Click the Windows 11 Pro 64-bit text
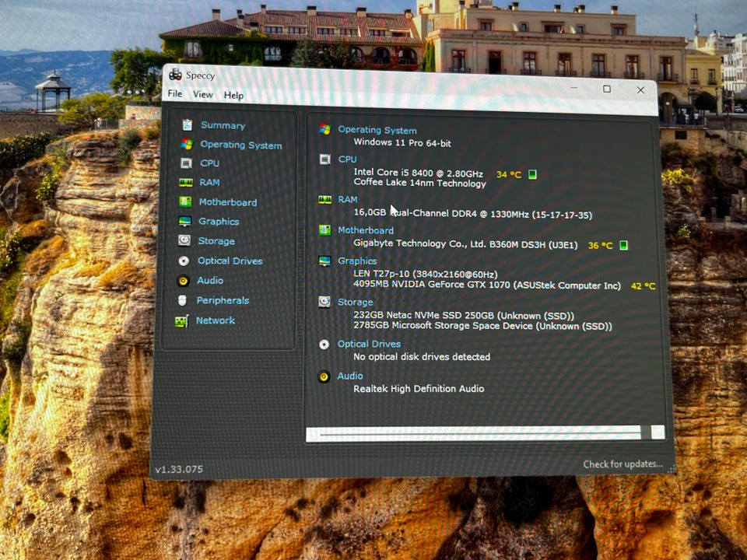 click(402, 142)
